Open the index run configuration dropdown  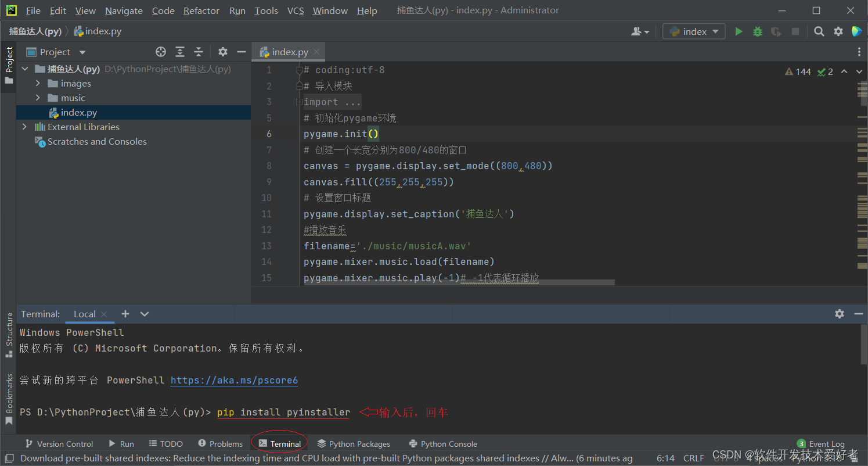[716, 31]
